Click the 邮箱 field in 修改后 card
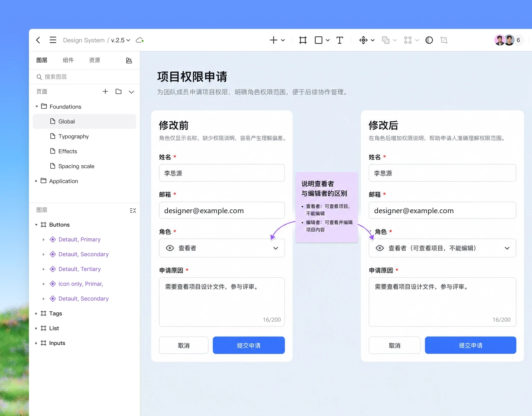The width and height of the screenshot is (532, 416). (442, 210)
